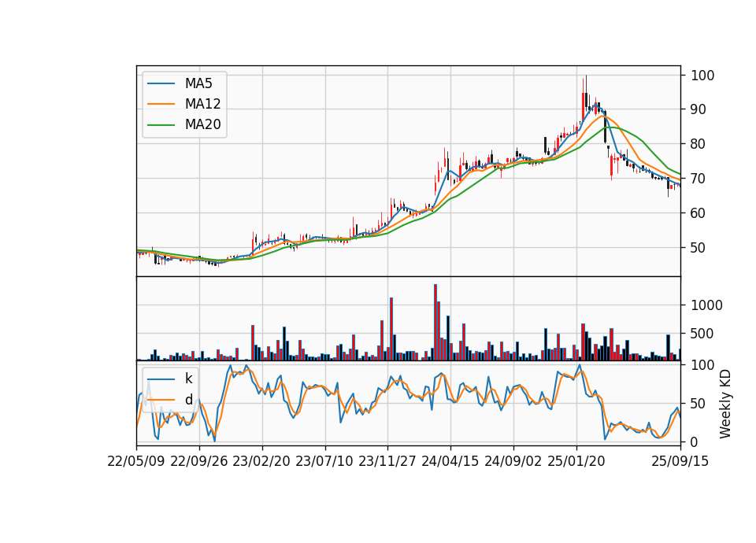756x543 pixels.
Task: Click the green MA20 legend line sample
Action: click(161, 125)
